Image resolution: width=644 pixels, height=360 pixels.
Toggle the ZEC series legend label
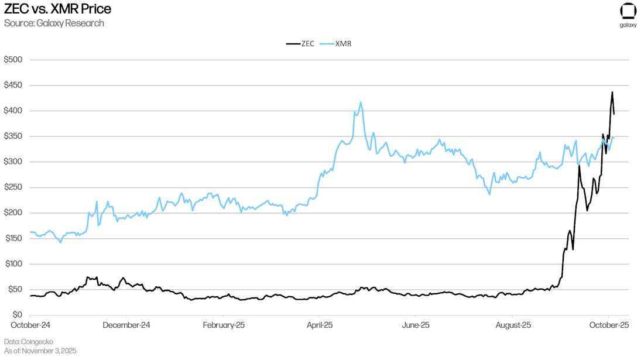(307, 43)
